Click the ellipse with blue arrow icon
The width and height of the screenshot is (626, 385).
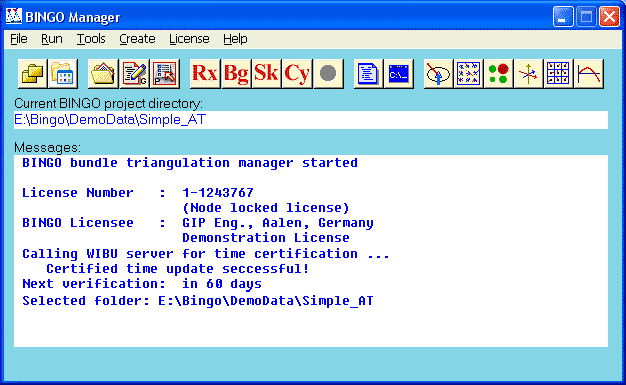coord(438,74)
